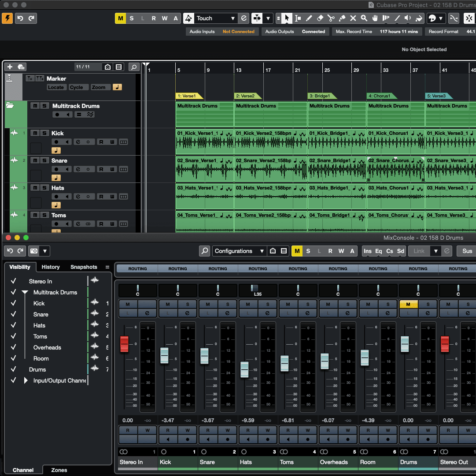
Task: Switch to the History tab
Action: click(x=51, y=267)
